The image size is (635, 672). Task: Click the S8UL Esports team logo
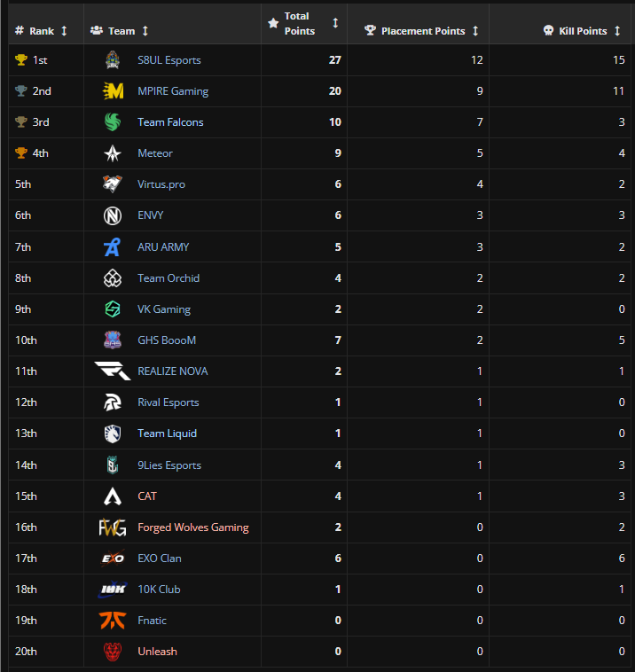click(113, 60)
